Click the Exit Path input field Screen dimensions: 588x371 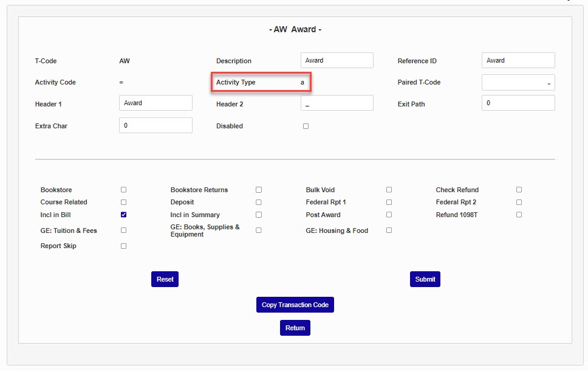[518, 103]
